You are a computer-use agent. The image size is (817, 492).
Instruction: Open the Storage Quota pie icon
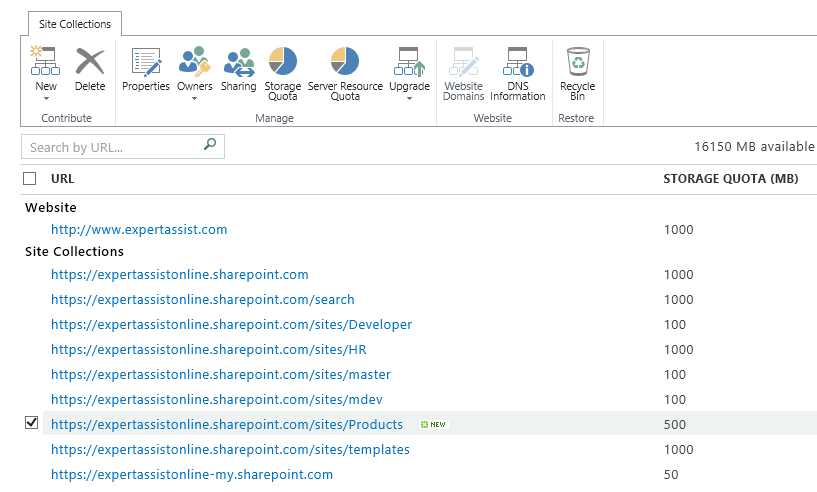(283, 62)
